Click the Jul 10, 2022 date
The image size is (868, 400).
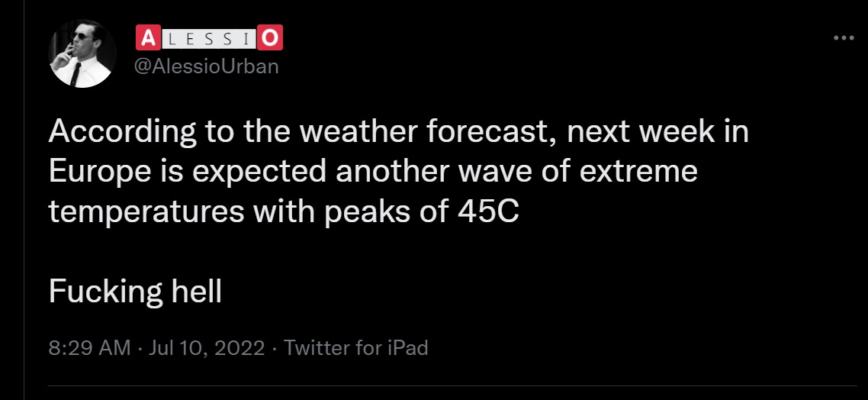207,348
